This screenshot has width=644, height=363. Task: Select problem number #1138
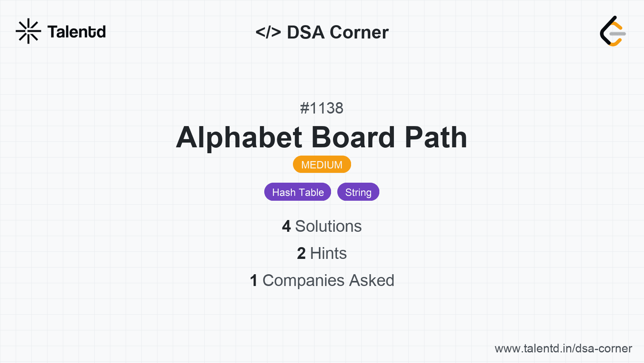[322, 108]
